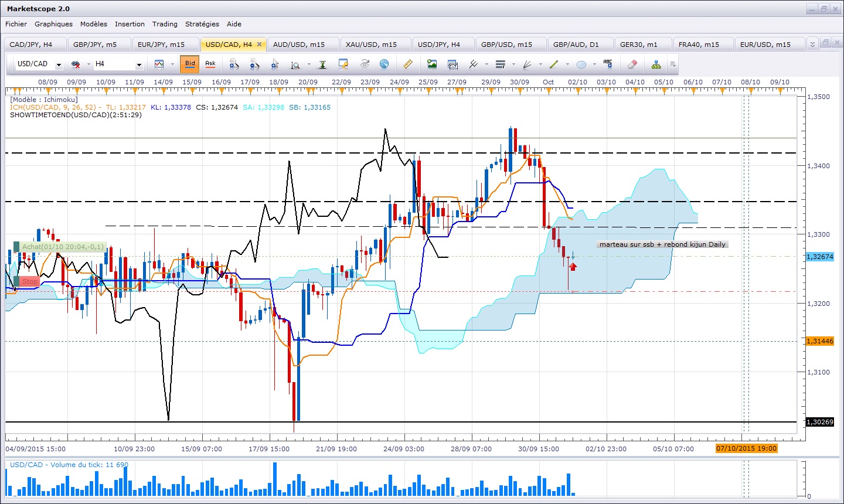Open the Trading menu

[165, 24]
